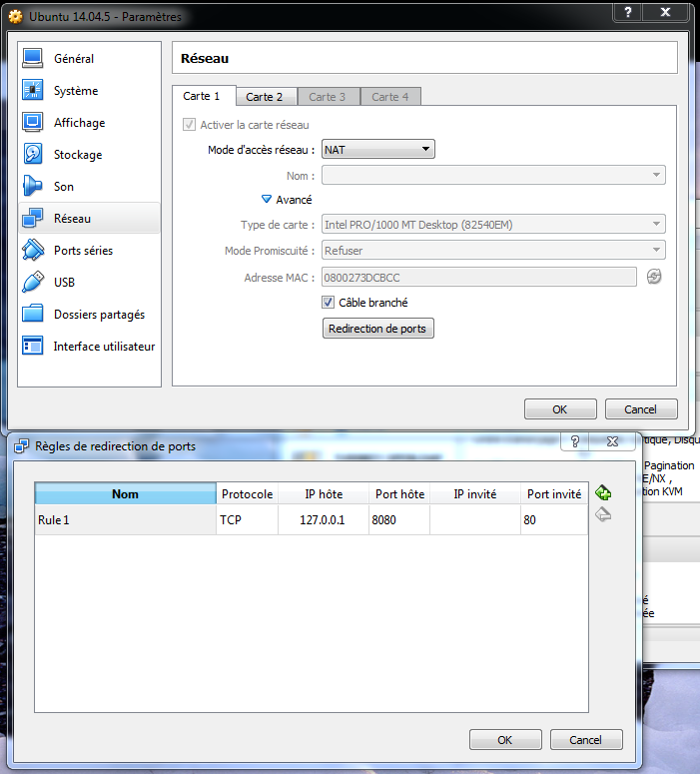
Task: Add a new port forwarding rule
Action: pyautogui.click(x=603, y=492)
